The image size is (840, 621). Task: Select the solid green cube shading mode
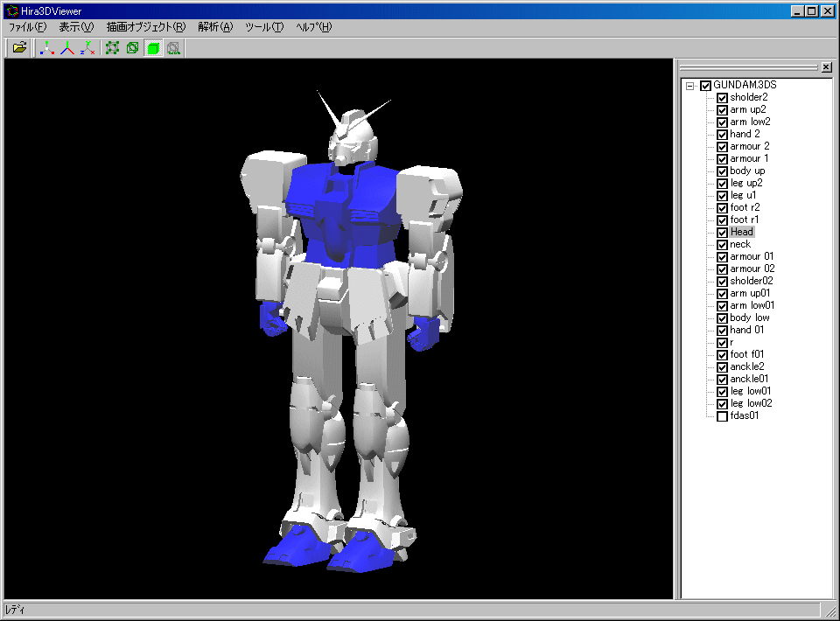(153, 48)
